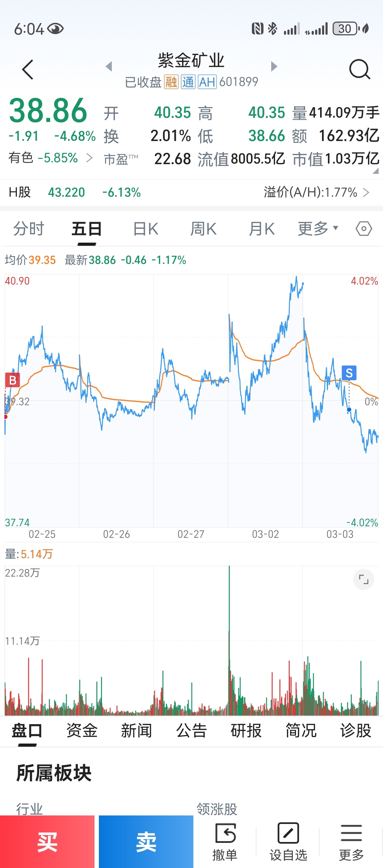Open chart settings hexagon icon

click(x=364, y=229)
